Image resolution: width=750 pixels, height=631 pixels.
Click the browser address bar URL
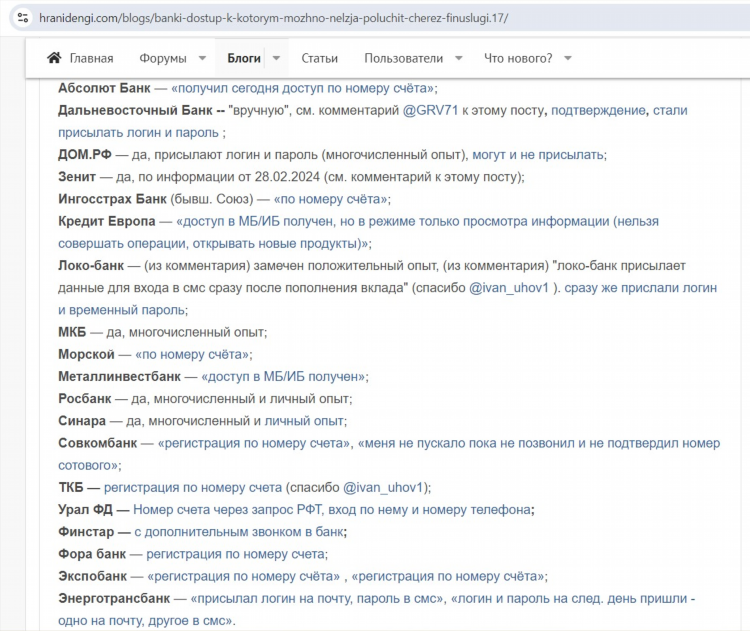pyautogui.click(x=274, y=18)
